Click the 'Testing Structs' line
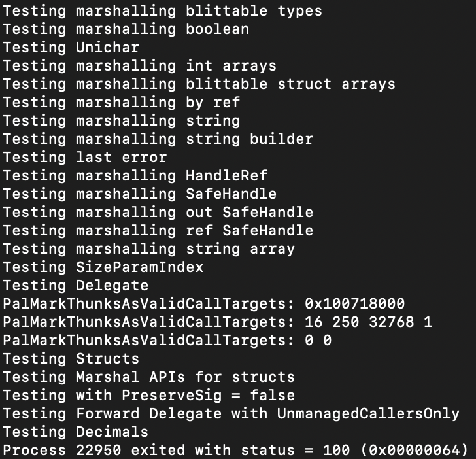Image resolution: width=476 pixels, height=459 pixels. pyautogui.click(x=71, y=359)
